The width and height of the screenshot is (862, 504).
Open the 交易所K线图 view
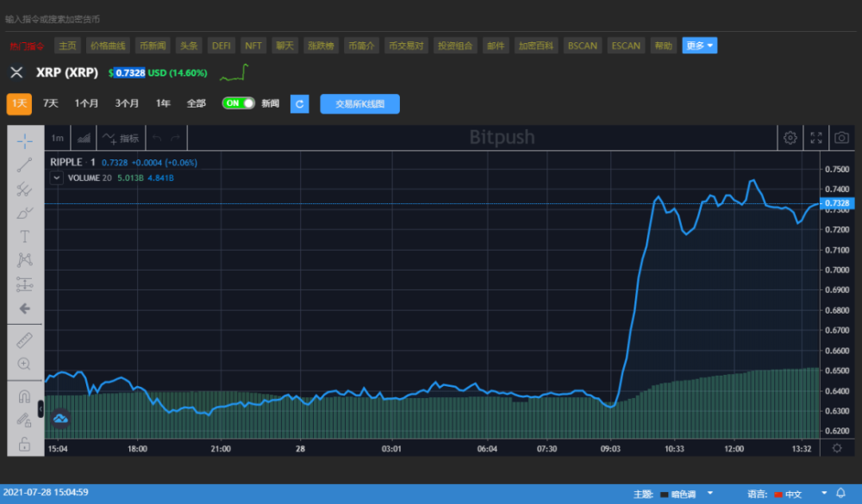(x=359, y=103)
